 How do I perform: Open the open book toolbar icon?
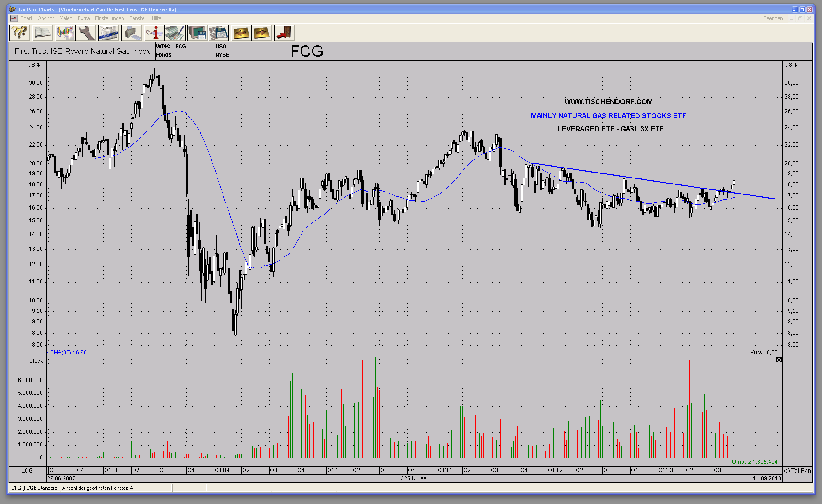[42, 33]
